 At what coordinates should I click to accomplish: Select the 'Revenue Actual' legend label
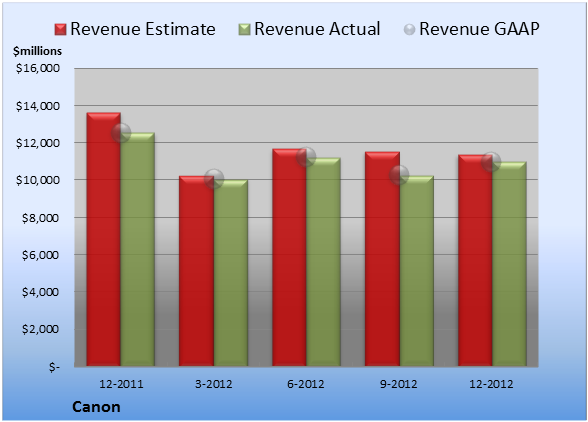(x=317, y=29)
